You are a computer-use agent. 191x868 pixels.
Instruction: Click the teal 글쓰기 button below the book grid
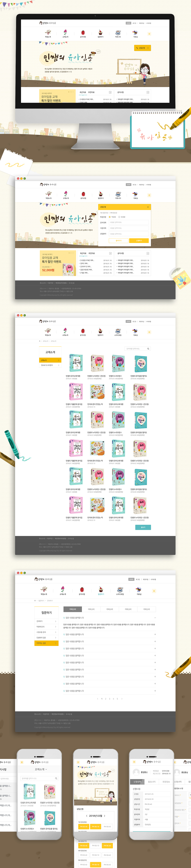[x=143, y=527]
